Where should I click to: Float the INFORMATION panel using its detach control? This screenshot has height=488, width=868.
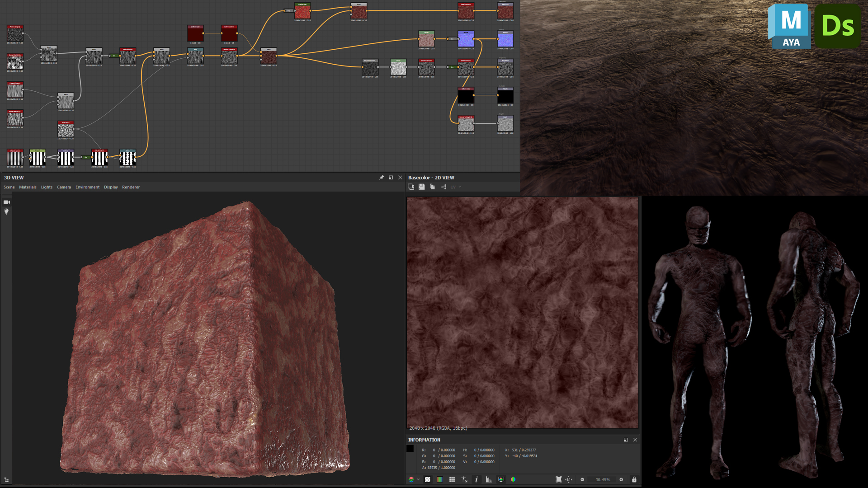coord(626,440)
